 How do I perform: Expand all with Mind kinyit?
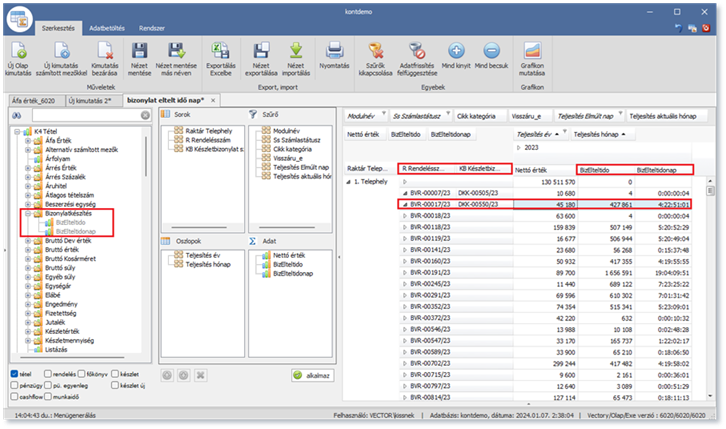[x=456, y=50]
